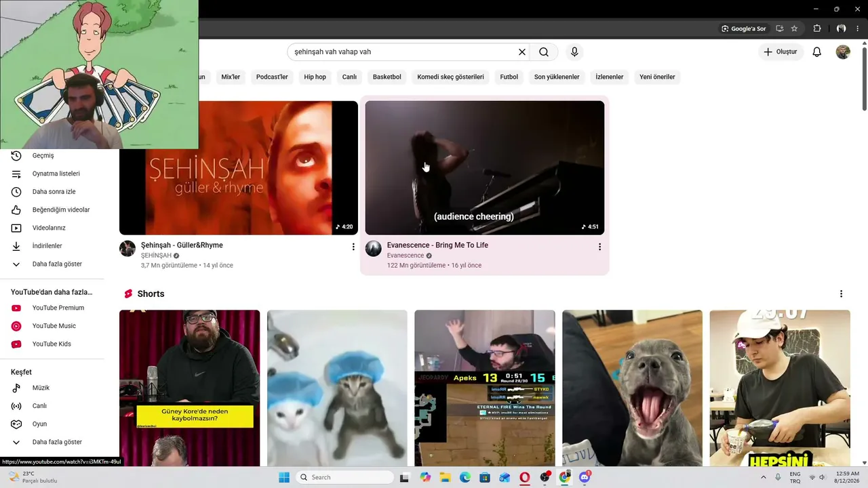The image size is (868, 488).
Task: Open Opera browser from the taskbar
Action: pyautogui.click(x=525, y=477)
